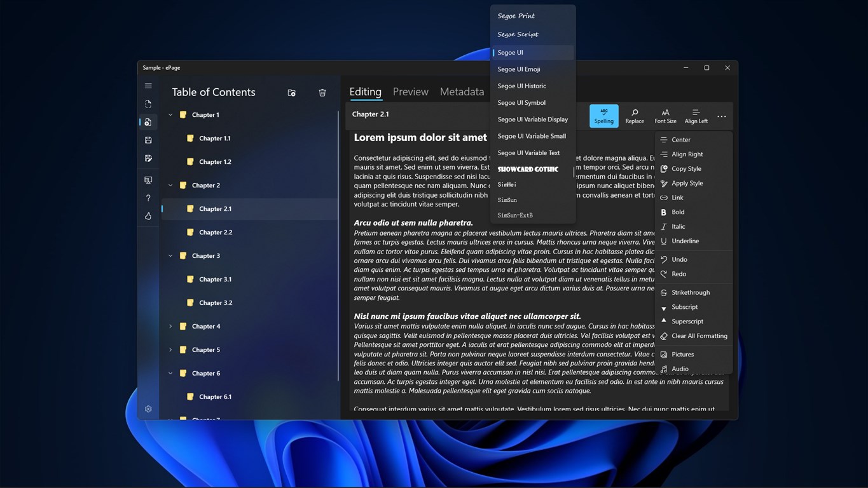The height and width of the screenshot is (488, 868).
Task: Select Chapter 6.1 in the tree
Action: point(250,397)
